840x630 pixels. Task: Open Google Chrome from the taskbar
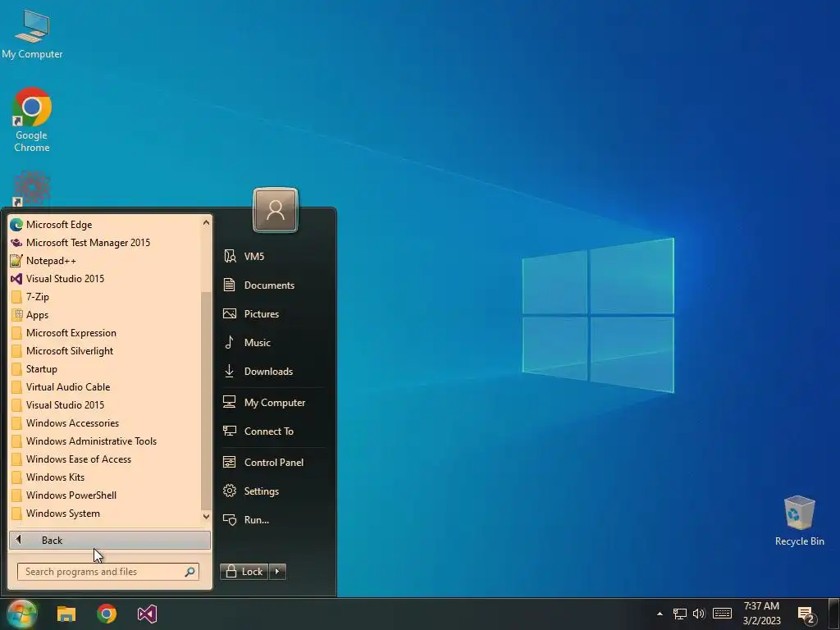(107, 614)
